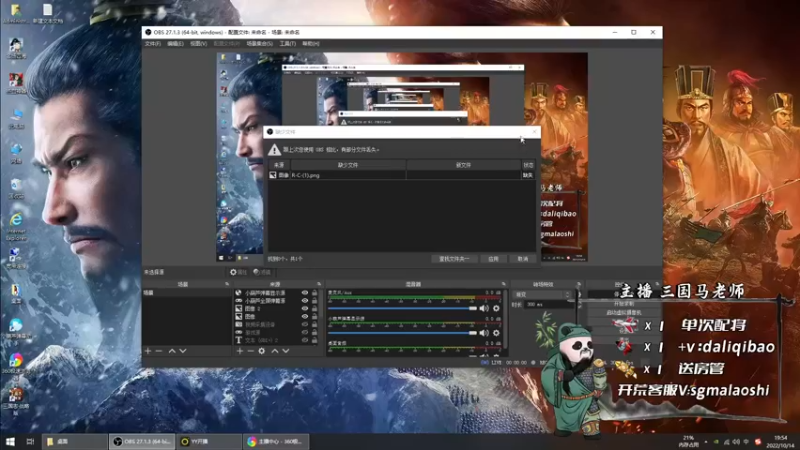
Task: Lock the 视频采集设备 source
Action: pos(314,324)
